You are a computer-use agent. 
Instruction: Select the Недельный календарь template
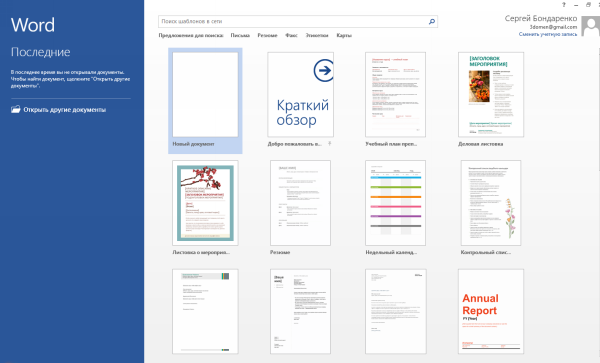click(x=395, y=203)
